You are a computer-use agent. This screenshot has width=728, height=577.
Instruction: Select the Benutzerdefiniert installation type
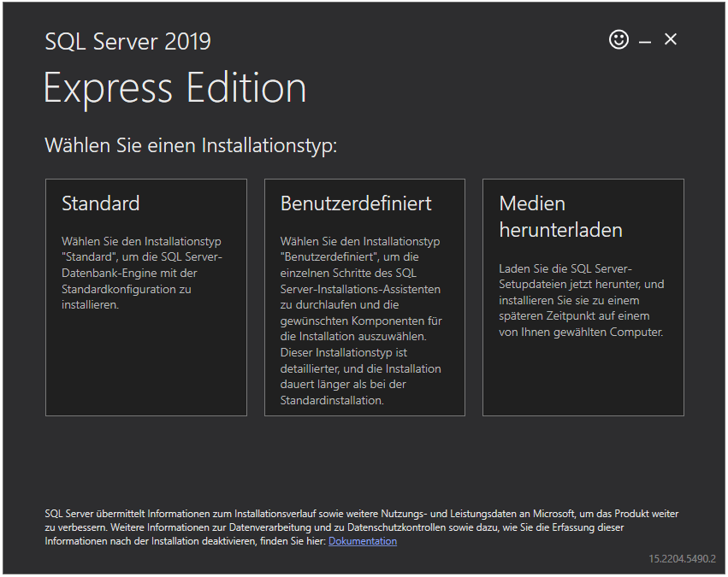[364, 297]
